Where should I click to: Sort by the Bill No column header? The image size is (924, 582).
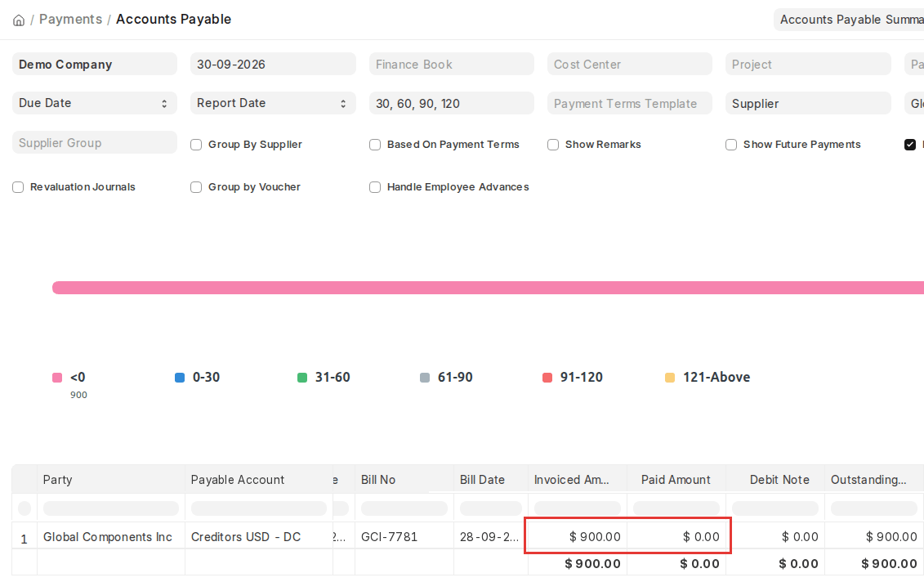404,479
